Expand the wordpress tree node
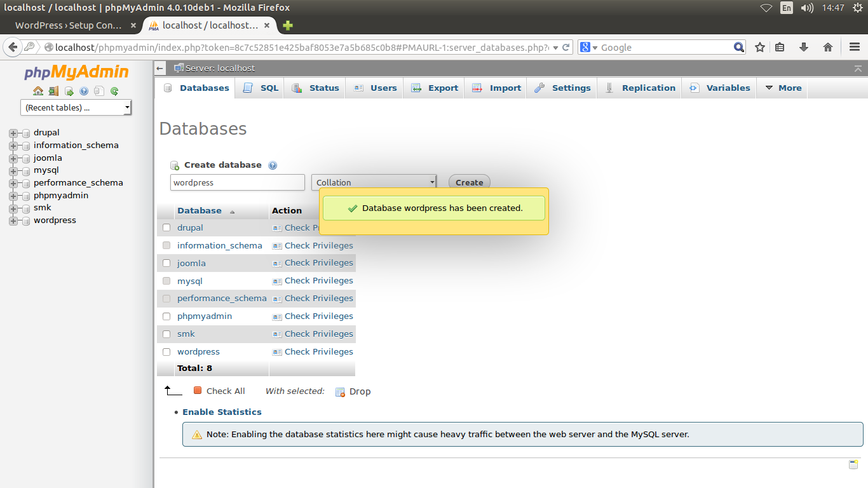868x488 pixels. click(x=13, y=220)
